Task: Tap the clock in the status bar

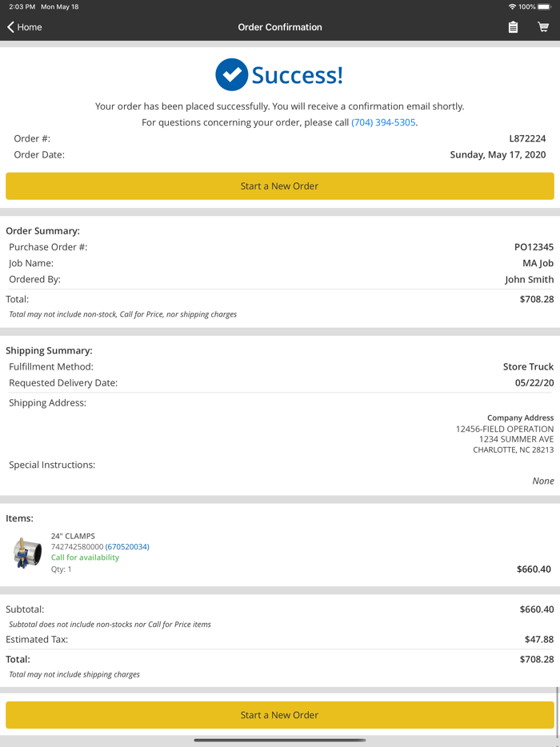Action: [14, 6]
